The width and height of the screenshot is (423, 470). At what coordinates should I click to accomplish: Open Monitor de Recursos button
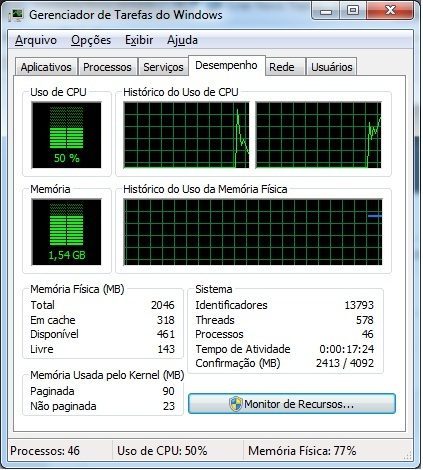coord(292,404)
